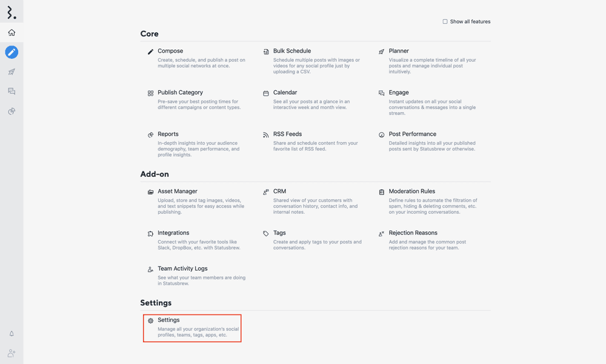The height and width of the screenshot is (364, 606).
Task: Open the Calendar view
Action: pyautogui.click(x=285, y=93)
